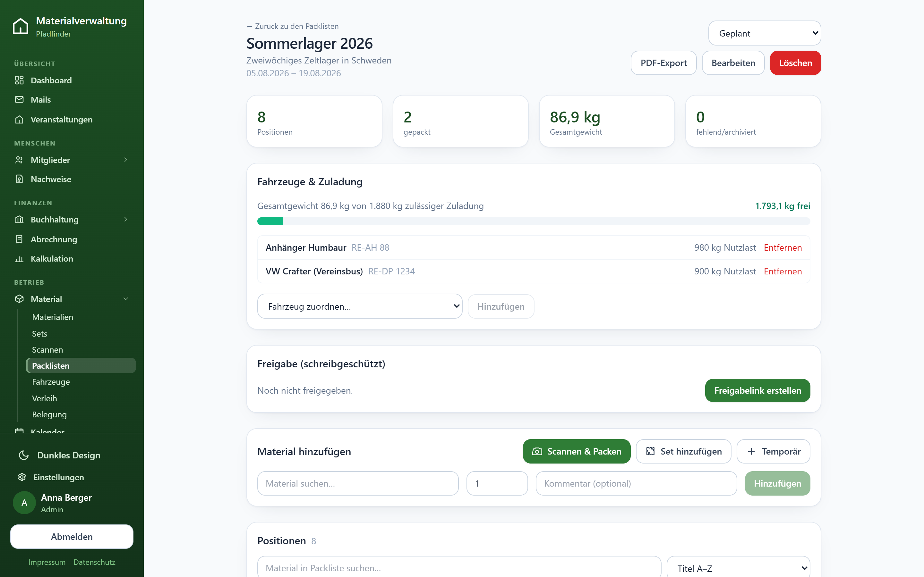Focus the Material suchen input field
This screenshot has height=577, width=924.
point(358,483)
